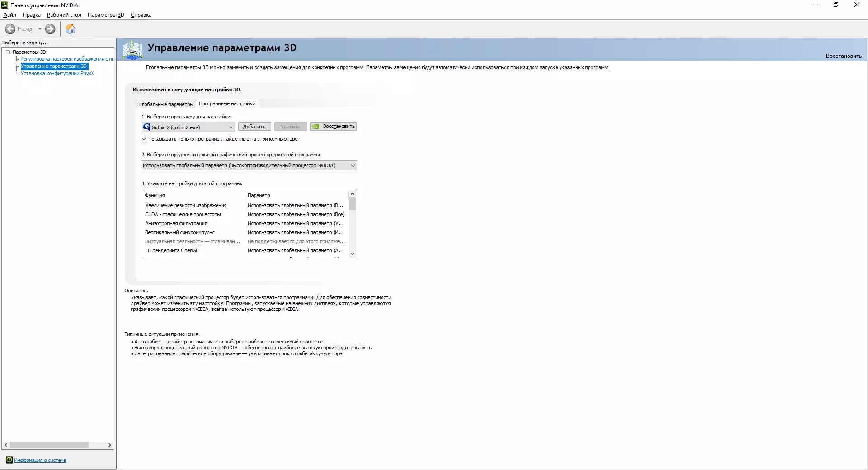868x470 pixels.
Task: Click the settings list vertical scrollbar thumb
Action: click(353, 204)
